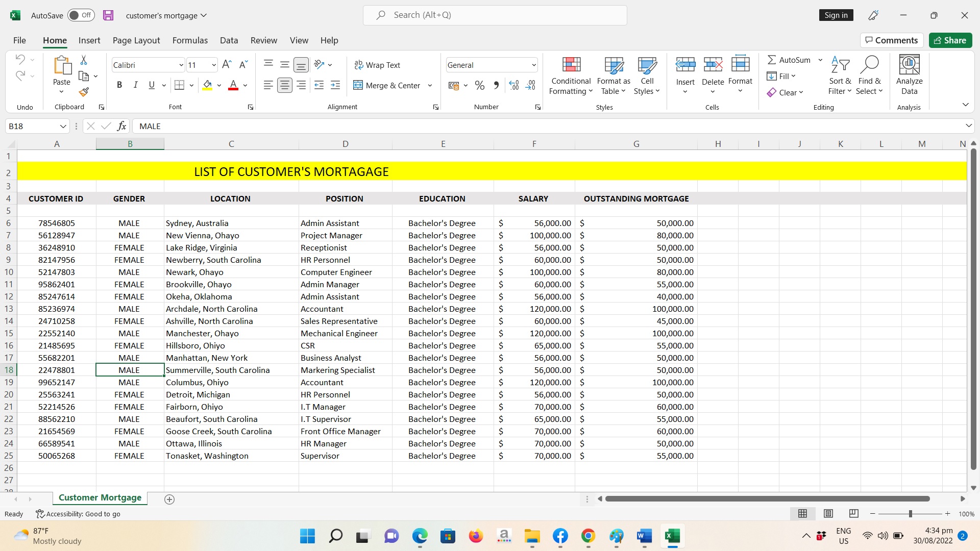980x551 pixels.
Task: Add a new sheet with plus icon
Action: click(169, 499)
